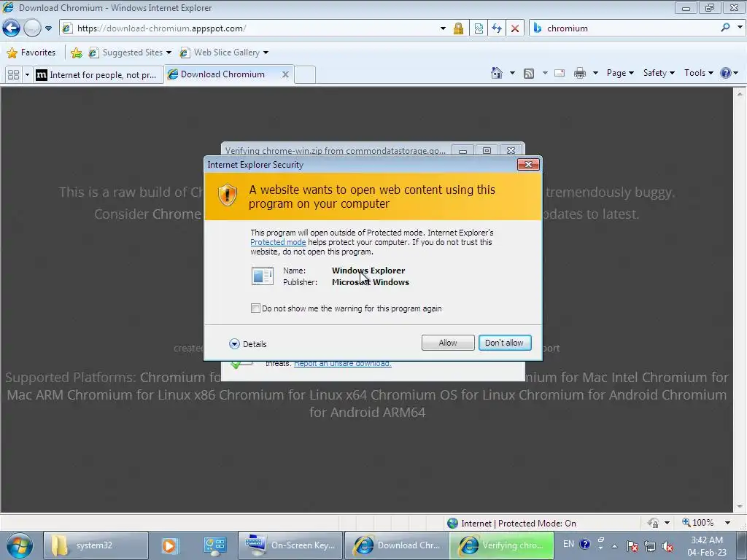
Task: Click the Control Panel taskbar icon
Action: [214, 545]
